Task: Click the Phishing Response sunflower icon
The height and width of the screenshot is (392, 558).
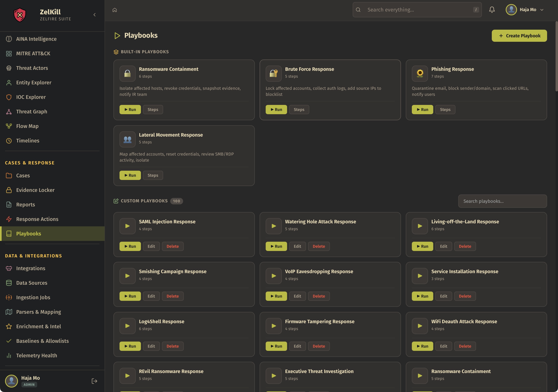Action: click(420, 74)
